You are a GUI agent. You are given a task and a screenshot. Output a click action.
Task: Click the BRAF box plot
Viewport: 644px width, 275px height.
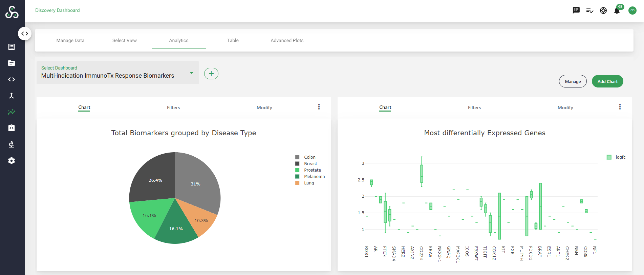click(x=540, y=206)
